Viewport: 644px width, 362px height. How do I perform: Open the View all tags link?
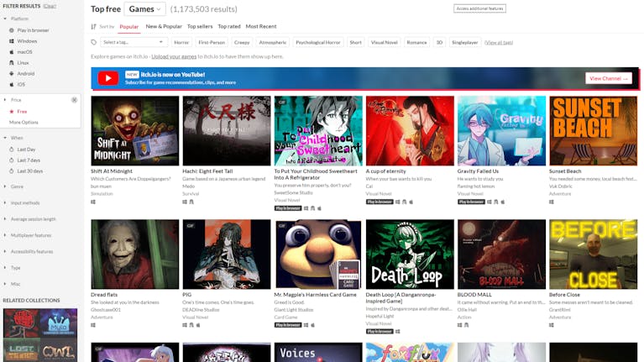499,42
